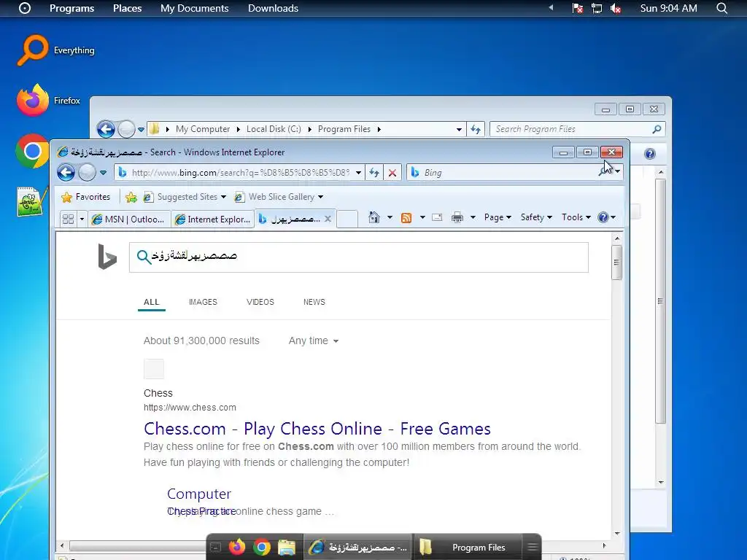Viewport: 747px width, 560px height.
Task: Expand Web Slice Gallery dropdown
Action: coord(321,197)
